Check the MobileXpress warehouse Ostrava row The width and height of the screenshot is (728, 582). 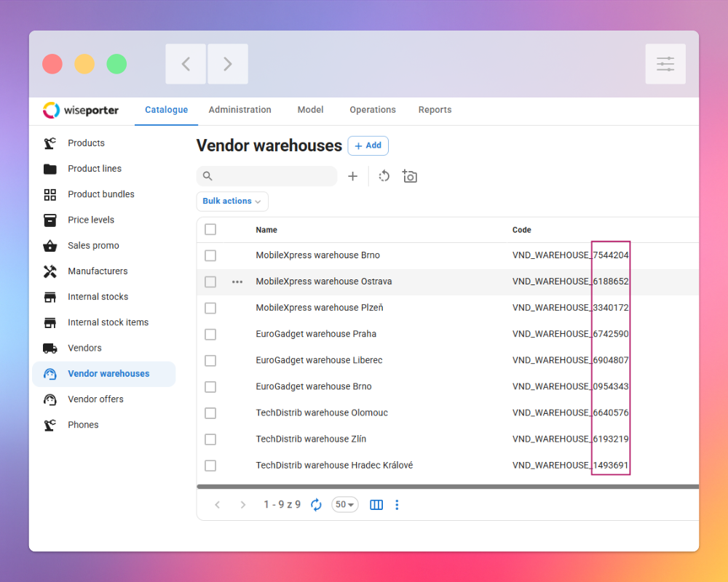[210, 282]
